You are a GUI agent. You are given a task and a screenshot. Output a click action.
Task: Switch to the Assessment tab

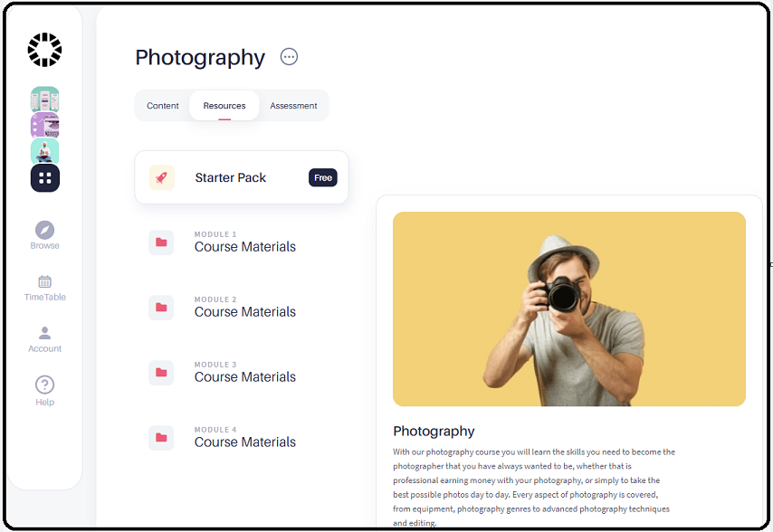293,106
